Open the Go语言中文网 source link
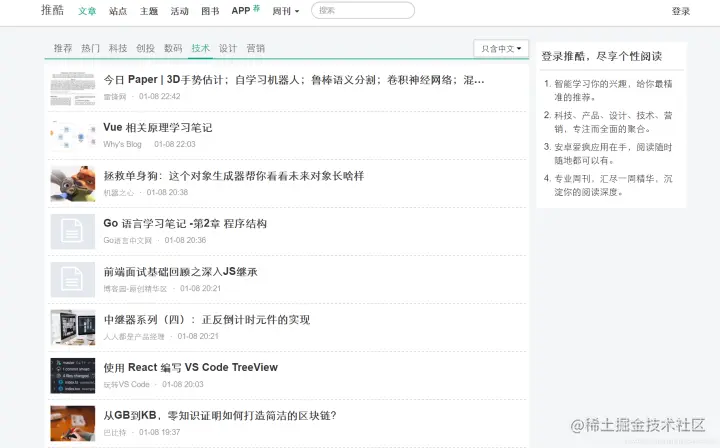The image size is (720, 448). (128, 240)
